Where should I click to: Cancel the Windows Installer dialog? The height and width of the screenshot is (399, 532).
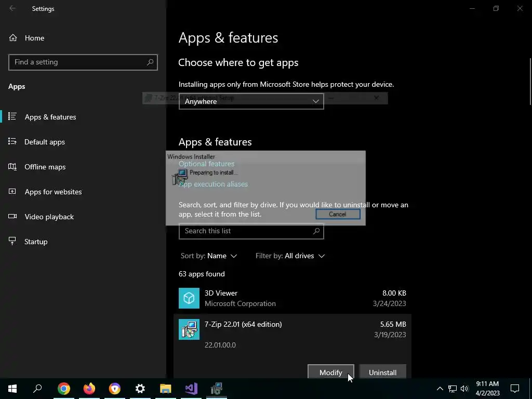[x=338, y=214]
